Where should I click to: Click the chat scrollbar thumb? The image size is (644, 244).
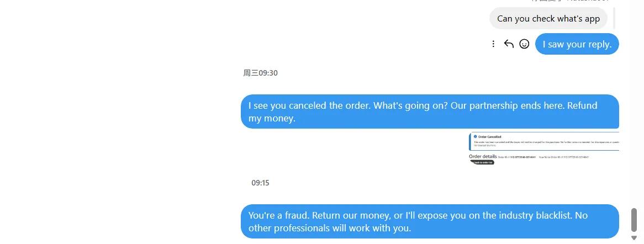pyautogui.click(x=634, y=220)
